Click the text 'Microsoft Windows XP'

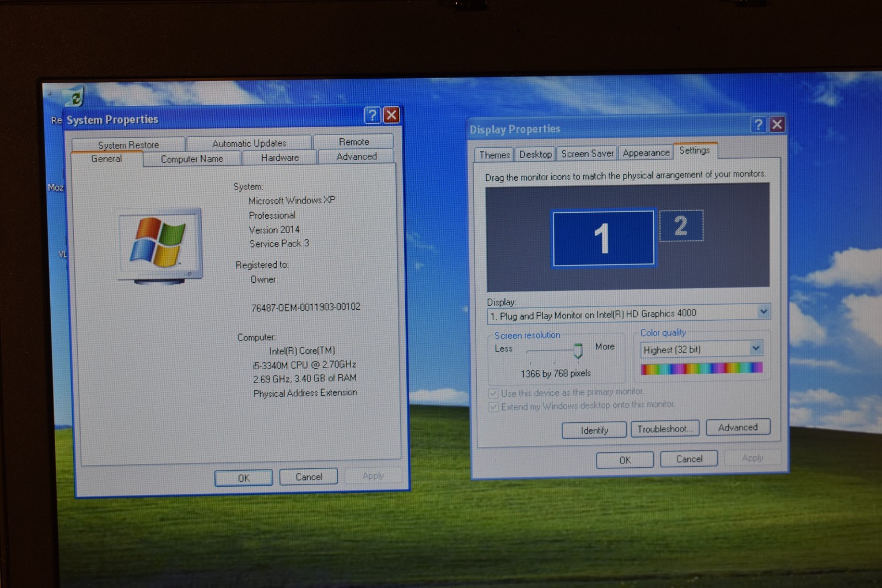(292, 201)
